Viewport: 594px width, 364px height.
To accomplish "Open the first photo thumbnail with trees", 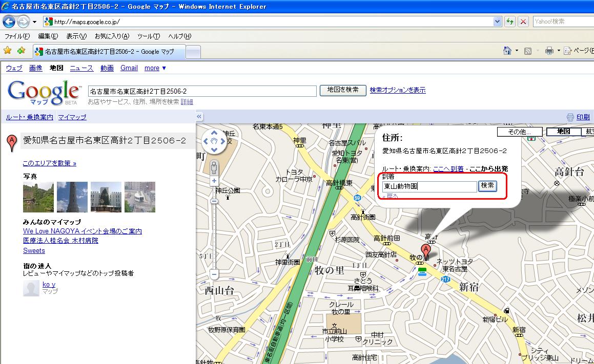I will (x=38, y=197).
